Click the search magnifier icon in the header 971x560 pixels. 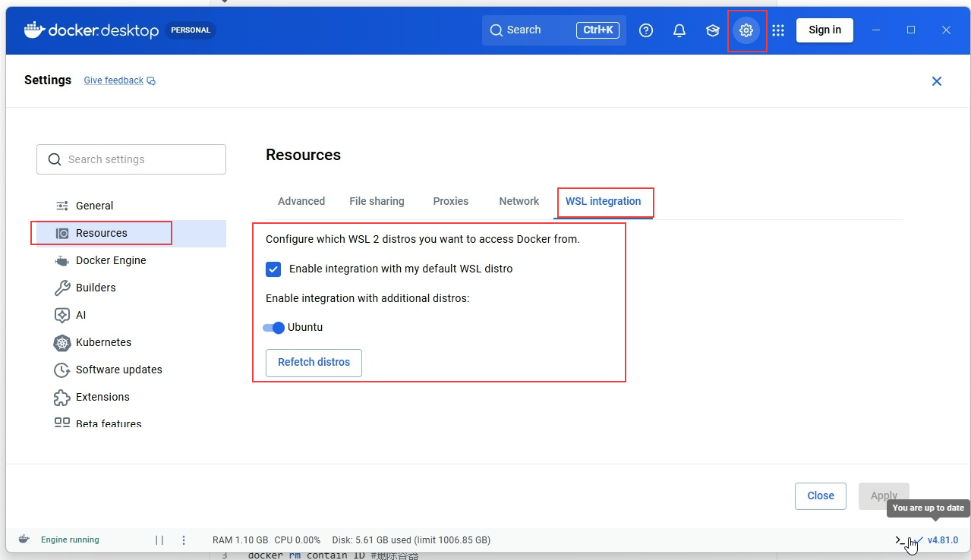[497, 30]
